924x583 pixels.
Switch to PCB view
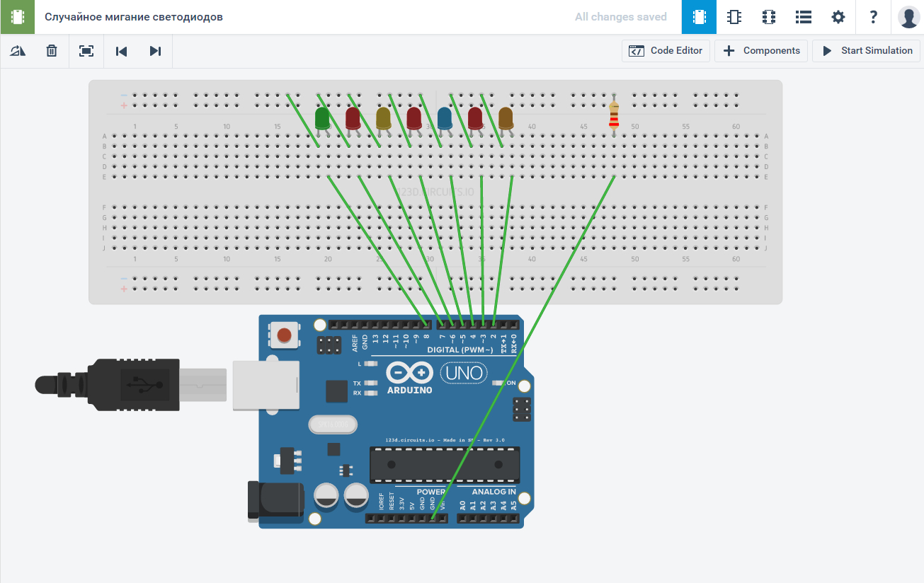(x=768, y=16)
